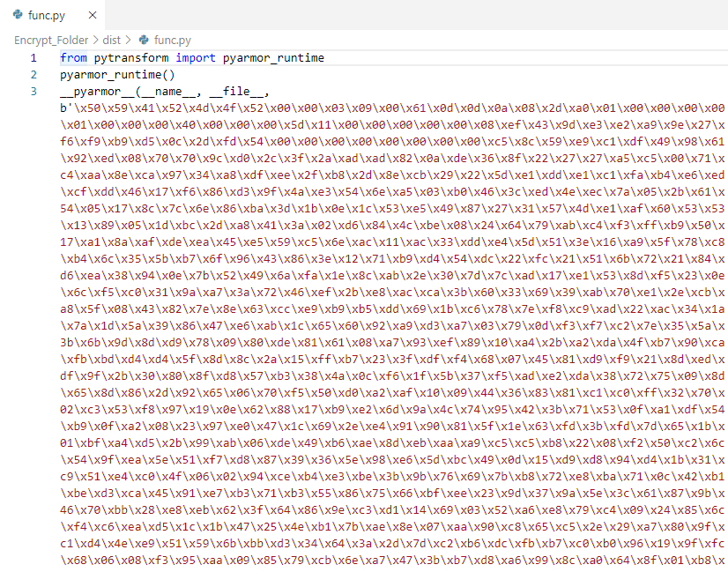Click line number 1 to select that line
The height and width of the screenshot is (572, 728).
coord(33,57)
